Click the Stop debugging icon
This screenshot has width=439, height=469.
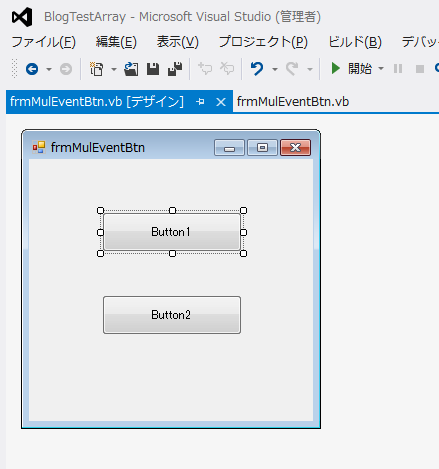coord(420,69)
